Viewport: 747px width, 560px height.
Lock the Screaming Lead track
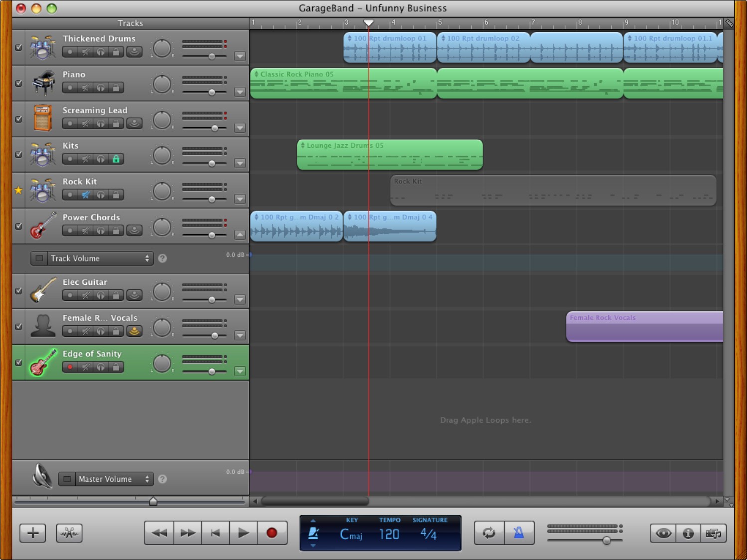116,123
